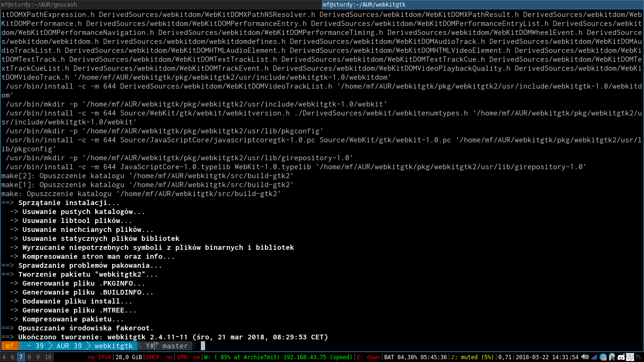
Task: Click the 'make: Opuszczenie katalogu' line
Action: tap(141, 194)
